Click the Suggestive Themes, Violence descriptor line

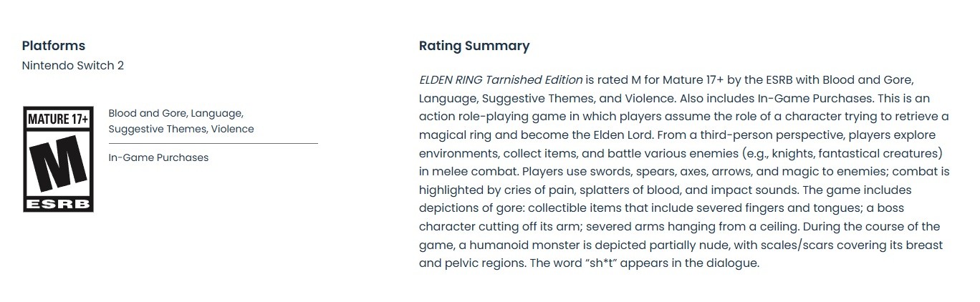[181, 130]
